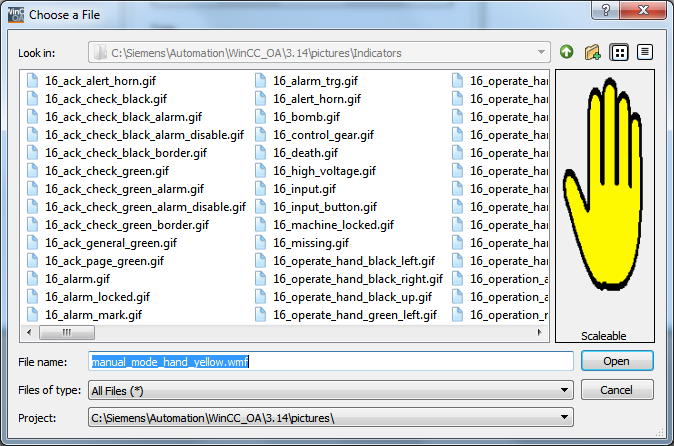674x446 pixels.
Task: Expand the Project path dropdown
Action: pyautogui.click(x=564, y=417)
